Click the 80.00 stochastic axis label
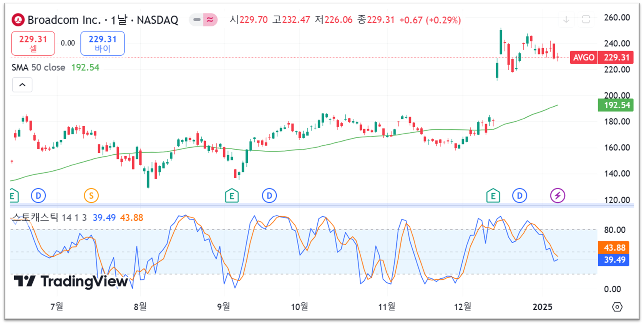Viewport: 644px width, 325px height. pos(615,230)
